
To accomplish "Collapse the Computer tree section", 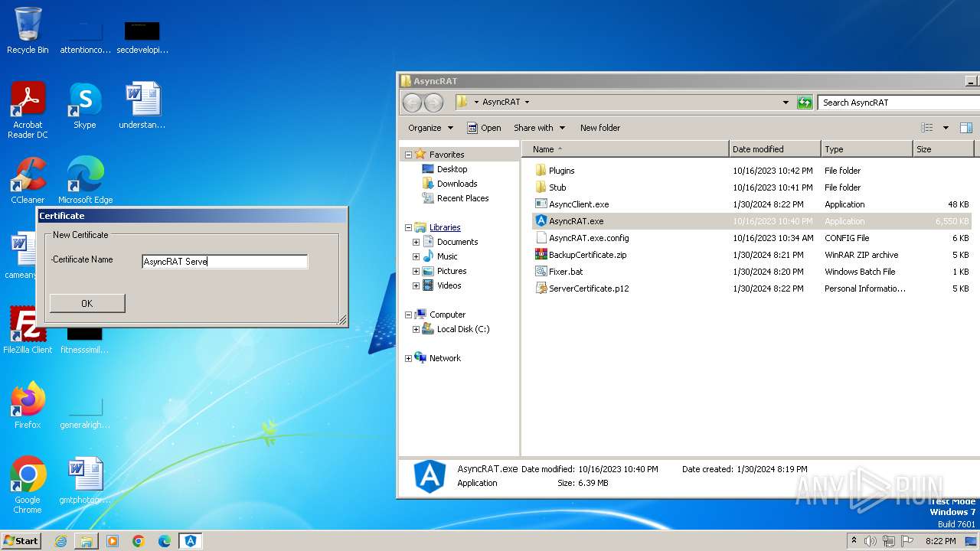I will (408, 315).
